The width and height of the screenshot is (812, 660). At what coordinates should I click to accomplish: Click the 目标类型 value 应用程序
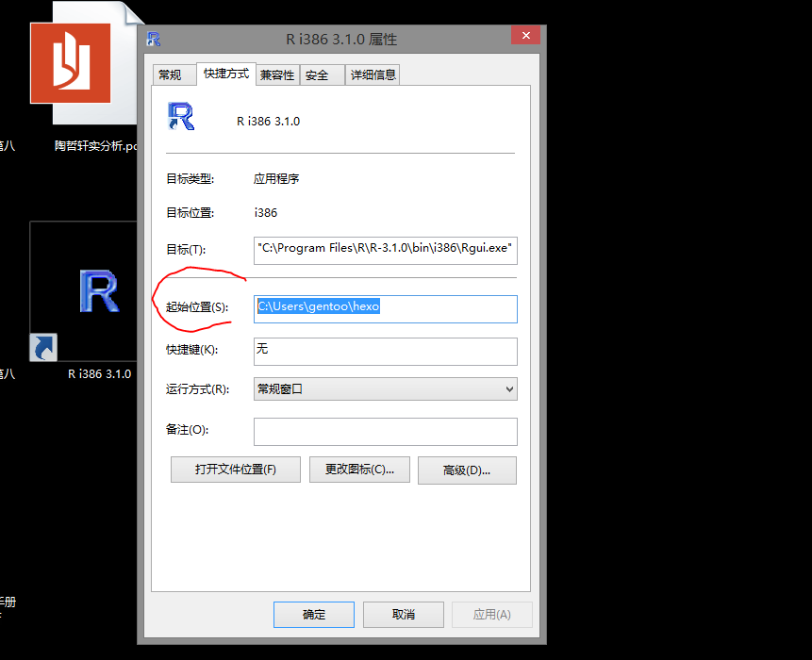[x=276, y=179]
